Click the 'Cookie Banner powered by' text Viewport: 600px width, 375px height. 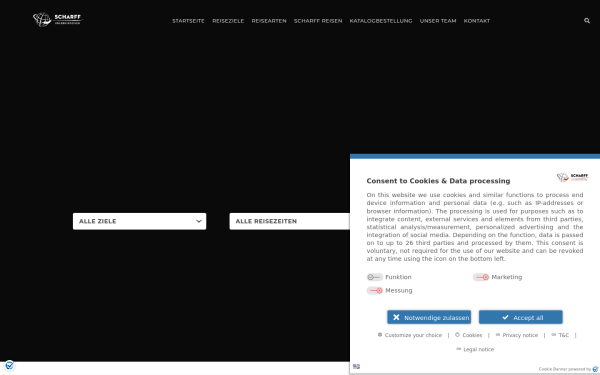coord(565,369)
